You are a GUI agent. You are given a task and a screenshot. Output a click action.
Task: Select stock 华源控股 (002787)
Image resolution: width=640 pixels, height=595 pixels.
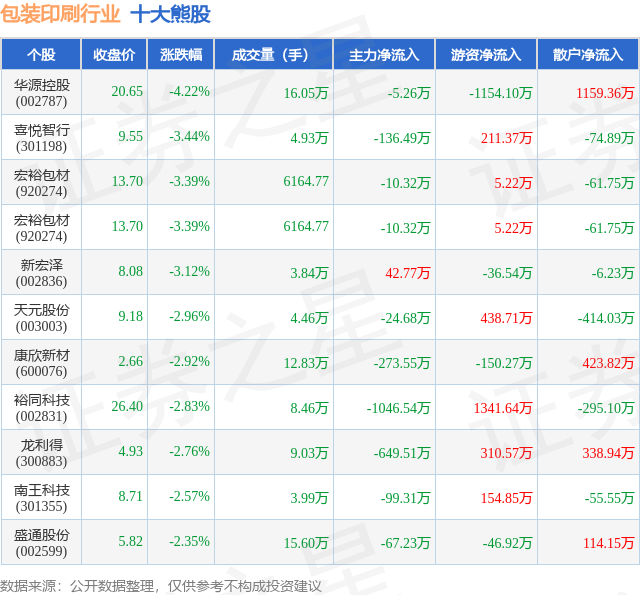coord(41,93)
